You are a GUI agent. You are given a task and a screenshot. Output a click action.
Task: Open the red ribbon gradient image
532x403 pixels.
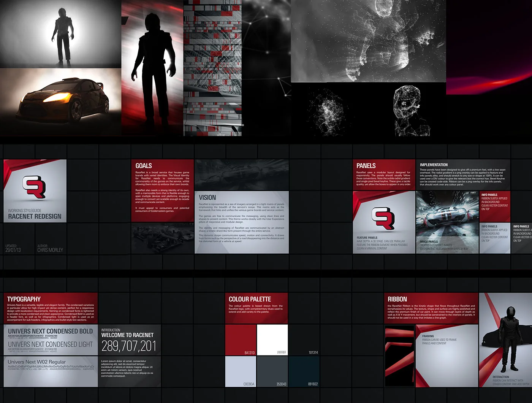tap(489, 47)
